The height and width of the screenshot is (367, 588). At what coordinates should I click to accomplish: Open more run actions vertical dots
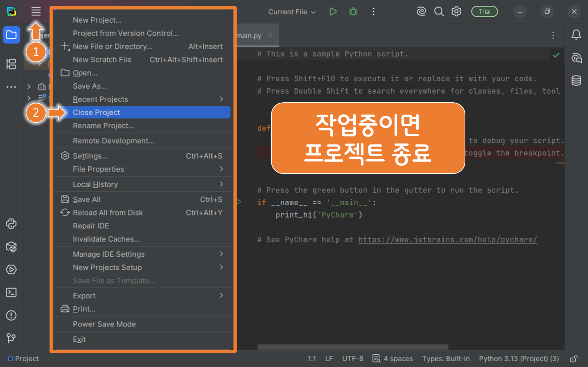pyautogui.click(x=373, y=12)
